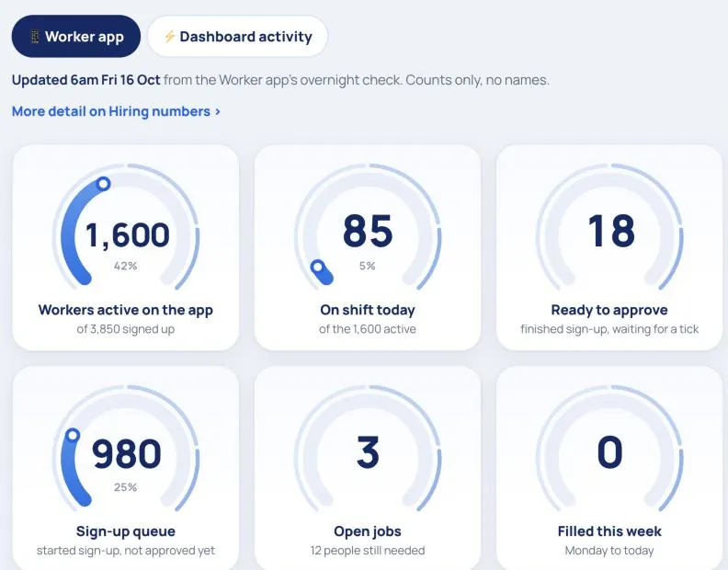
Task: Click 'finished sign-up, waiting for a tick' caption
Action: (x=609, y=329)
